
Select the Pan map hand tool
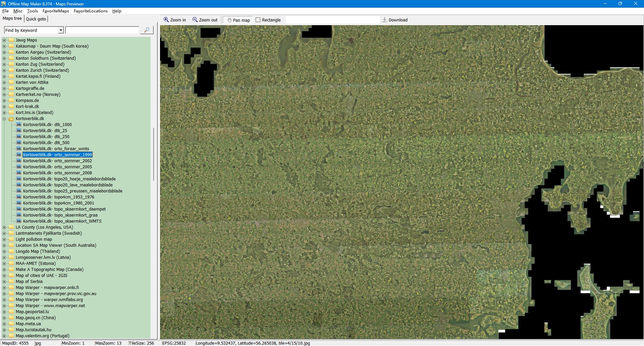point(230,20)
